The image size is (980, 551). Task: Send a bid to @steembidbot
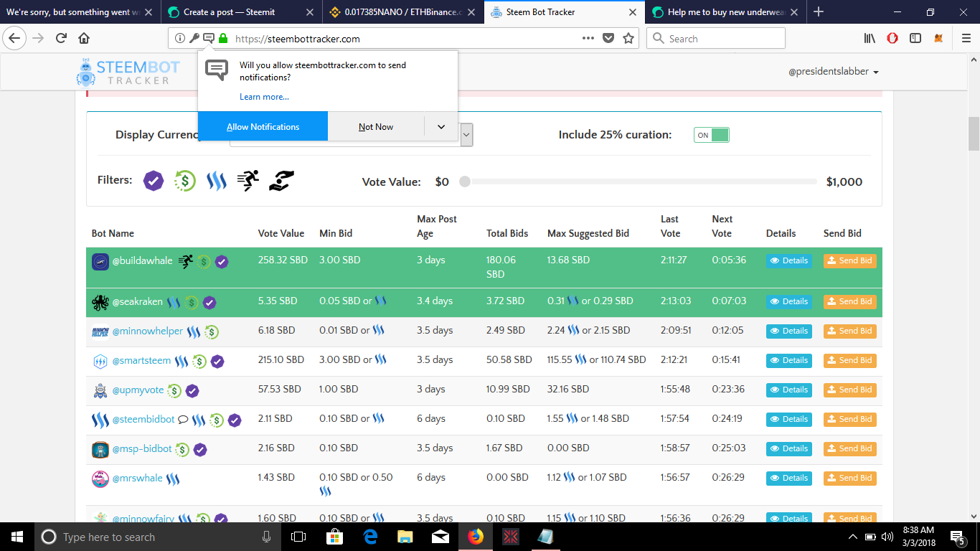coord(849,420)
